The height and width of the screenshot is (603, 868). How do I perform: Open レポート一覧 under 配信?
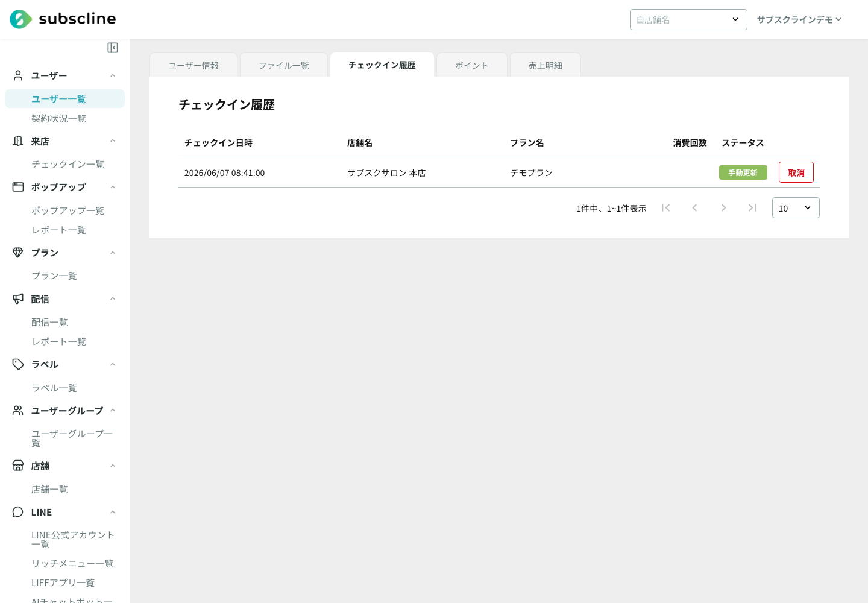pyautogui.click(x=58, y=341)
